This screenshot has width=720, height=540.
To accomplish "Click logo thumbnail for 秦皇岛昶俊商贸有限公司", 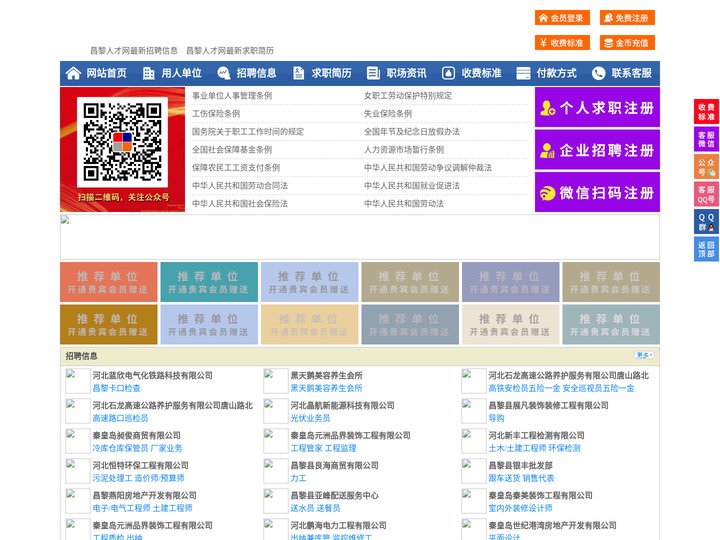I will click(78, 441).
